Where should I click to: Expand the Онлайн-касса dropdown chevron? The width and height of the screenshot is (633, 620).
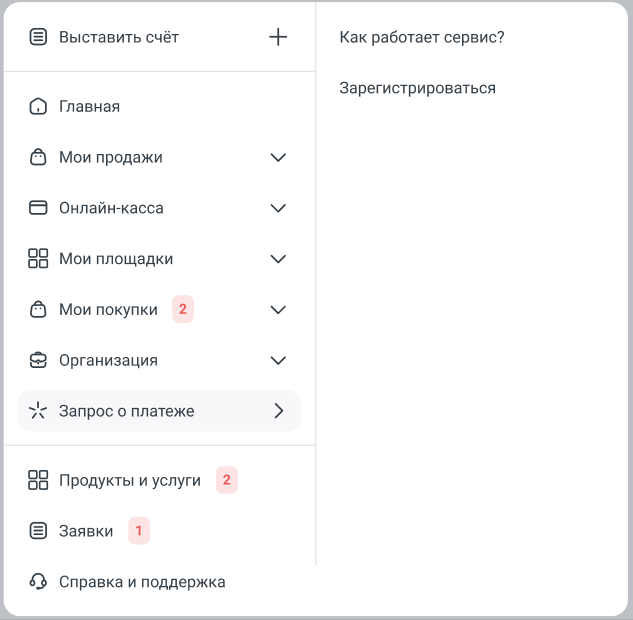pyautogui.click(x=279, y=208)
